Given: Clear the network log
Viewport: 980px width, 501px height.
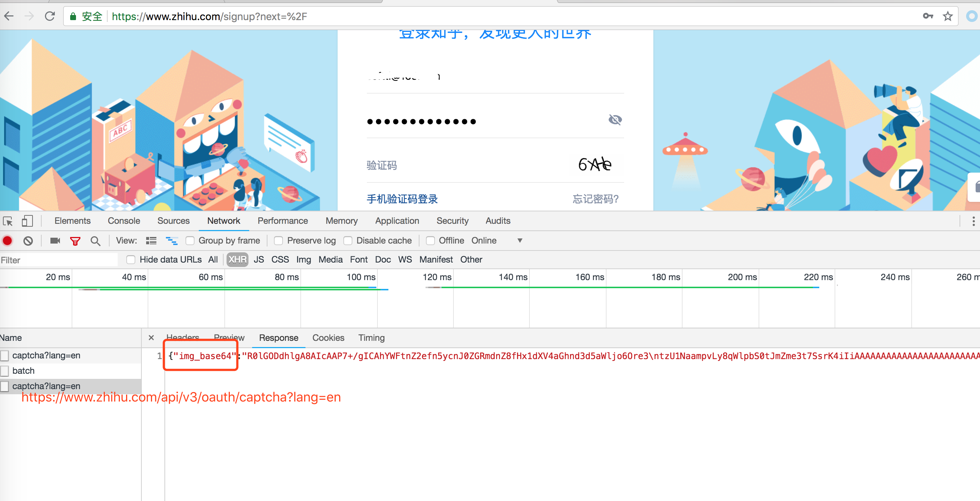Looking at the screenshot, I should click(x=28, y=241).
